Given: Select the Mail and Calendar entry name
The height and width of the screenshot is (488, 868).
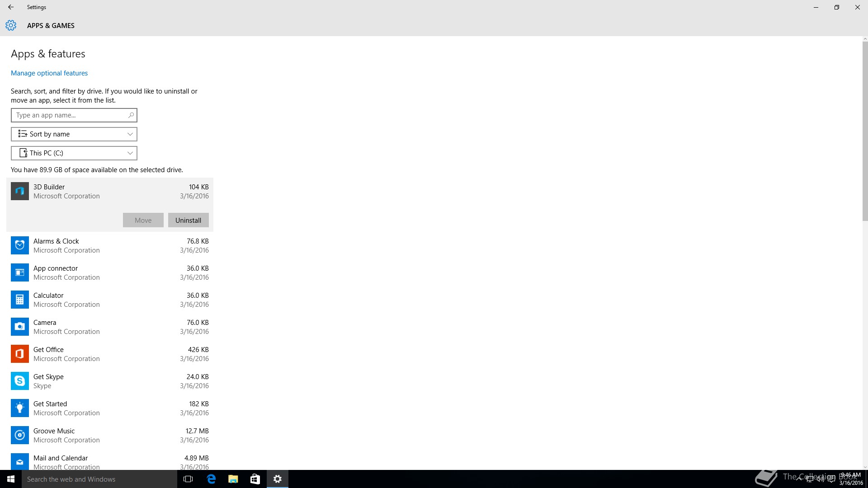Looking at the screenshot, I should coord(61,458).
